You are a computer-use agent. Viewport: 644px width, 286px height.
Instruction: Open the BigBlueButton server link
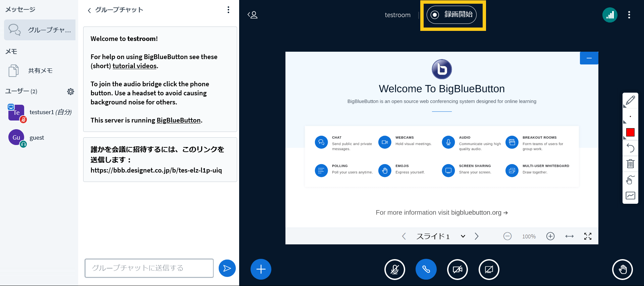(178, 120)
